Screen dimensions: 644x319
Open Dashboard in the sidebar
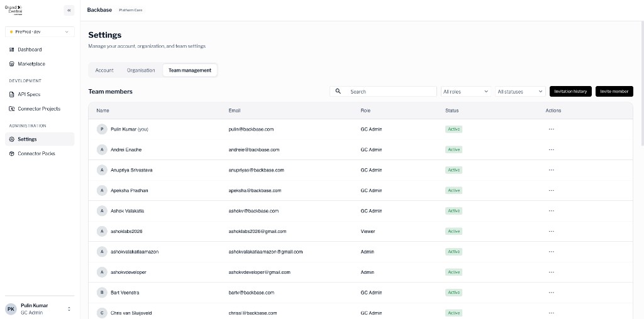point(40,50)
